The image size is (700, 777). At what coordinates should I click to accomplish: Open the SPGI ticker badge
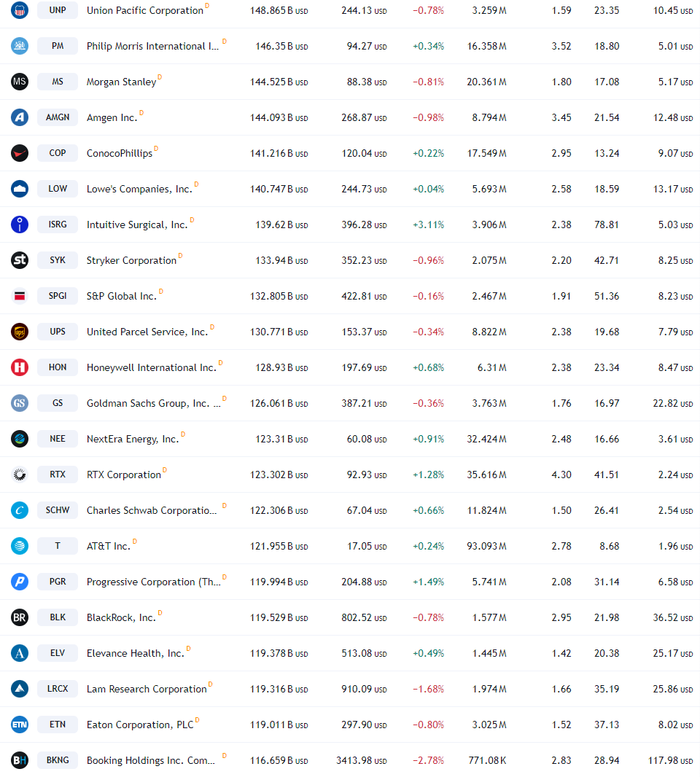pyautogui.click(x=58, y=296)
